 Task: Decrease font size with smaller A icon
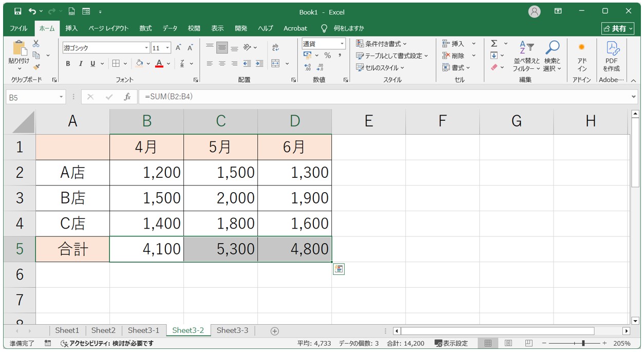pyautogui.click(x=190, y=48)
